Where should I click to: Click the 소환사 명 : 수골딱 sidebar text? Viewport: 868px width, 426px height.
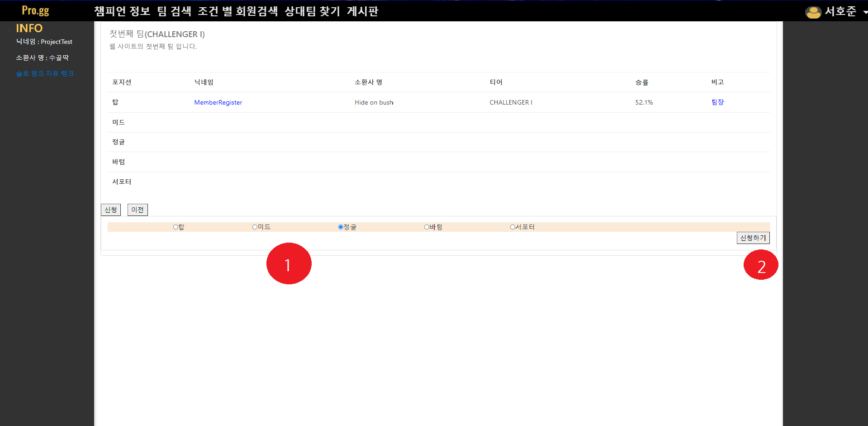(42, 57)
